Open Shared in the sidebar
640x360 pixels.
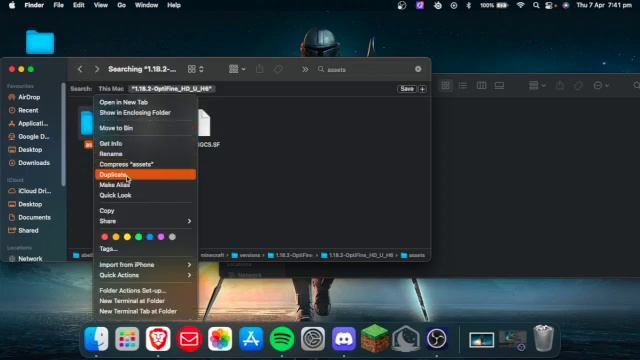pyautogui.click(x=28, y=231)
